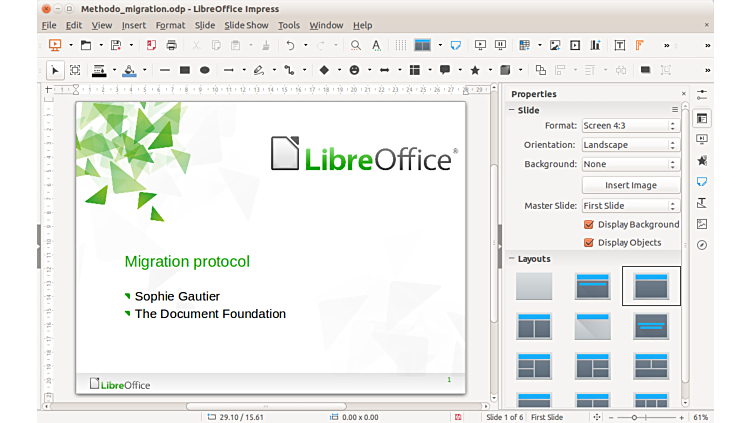Click the zoom slider in status bar

coord(644,416)
